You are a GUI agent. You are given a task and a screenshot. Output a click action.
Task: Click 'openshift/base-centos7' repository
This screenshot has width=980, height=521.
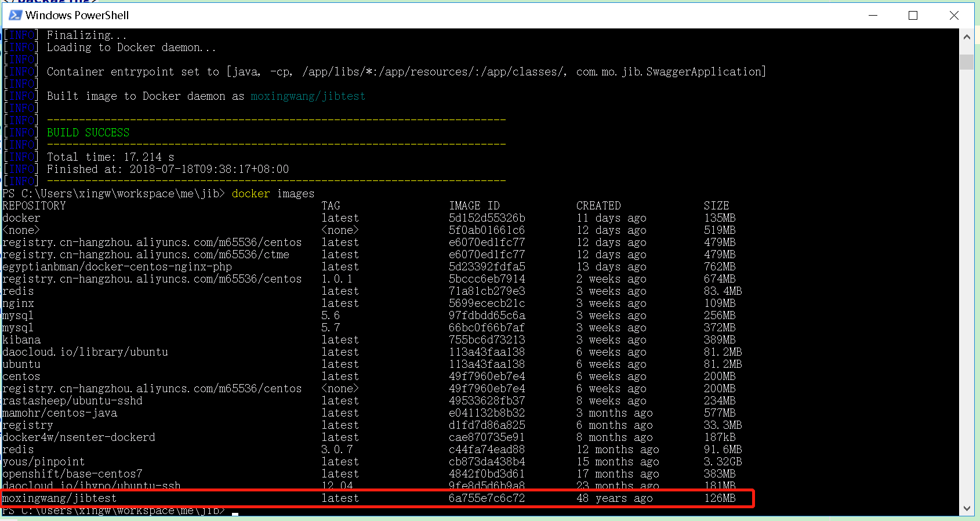tap(72, 474)
